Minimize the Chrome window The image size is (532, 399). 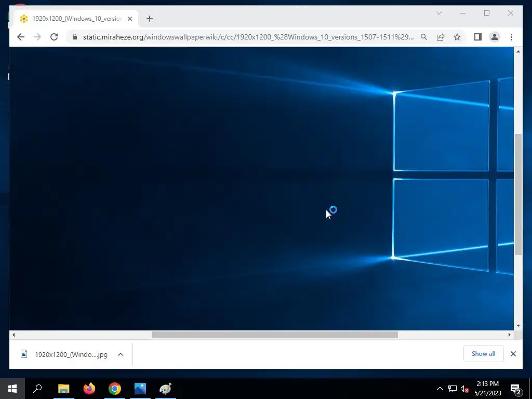pos(463,13)
